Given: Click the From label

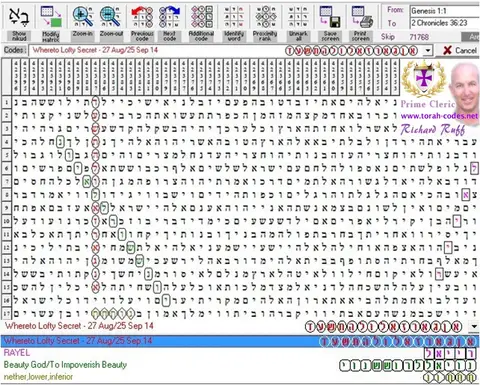Looking at the screenshot, I should (x=395, y=10).
